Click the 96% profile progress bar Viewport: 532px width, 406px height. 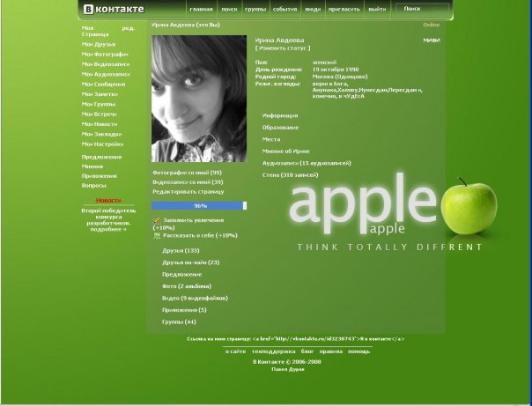tap(199, 205)
